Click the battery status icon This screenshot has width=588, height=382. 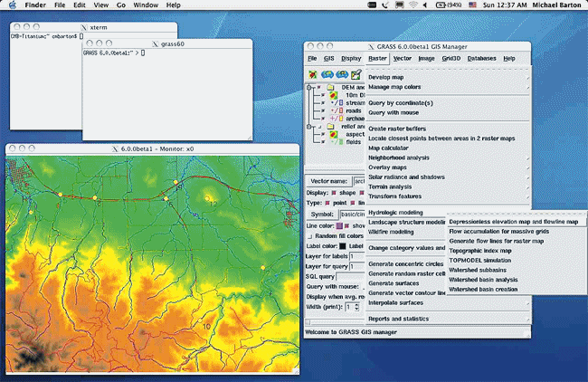coord(448,5)
